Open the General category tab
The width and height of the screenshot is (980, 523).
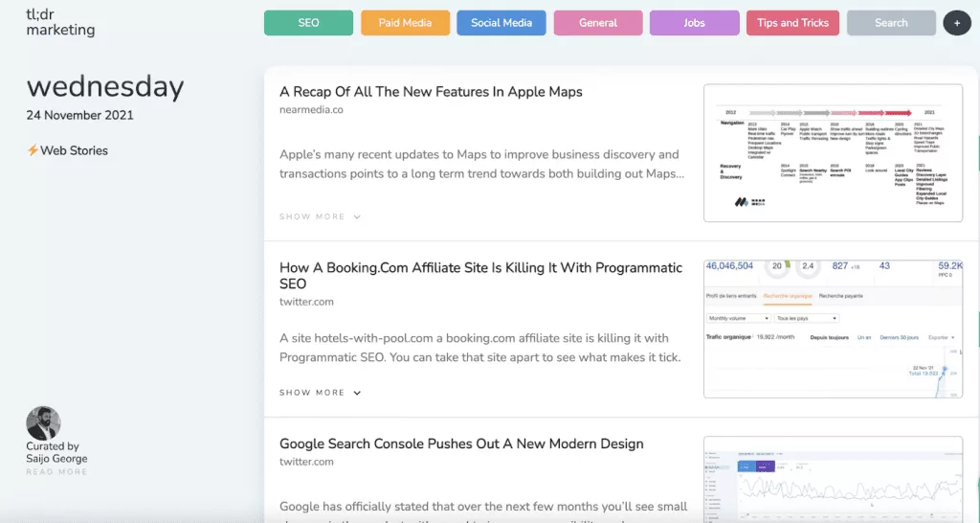tap(598, 23)
